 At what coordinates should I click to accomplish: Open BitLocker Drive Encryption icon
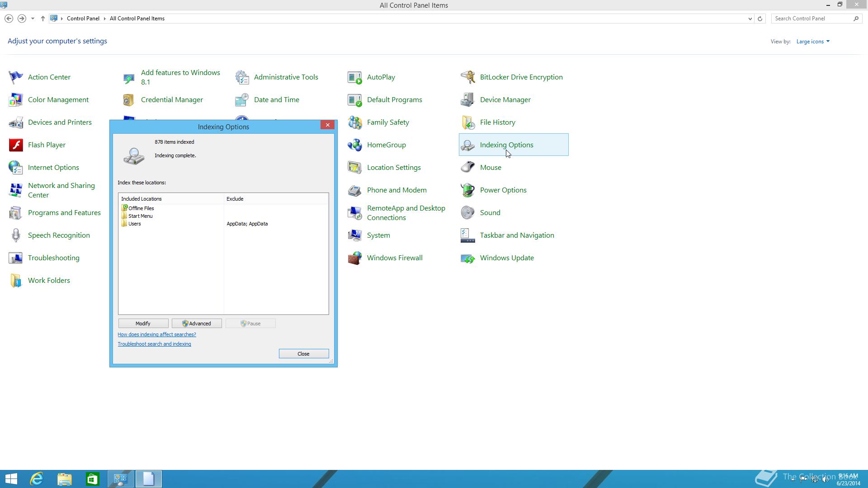(468, 77)
